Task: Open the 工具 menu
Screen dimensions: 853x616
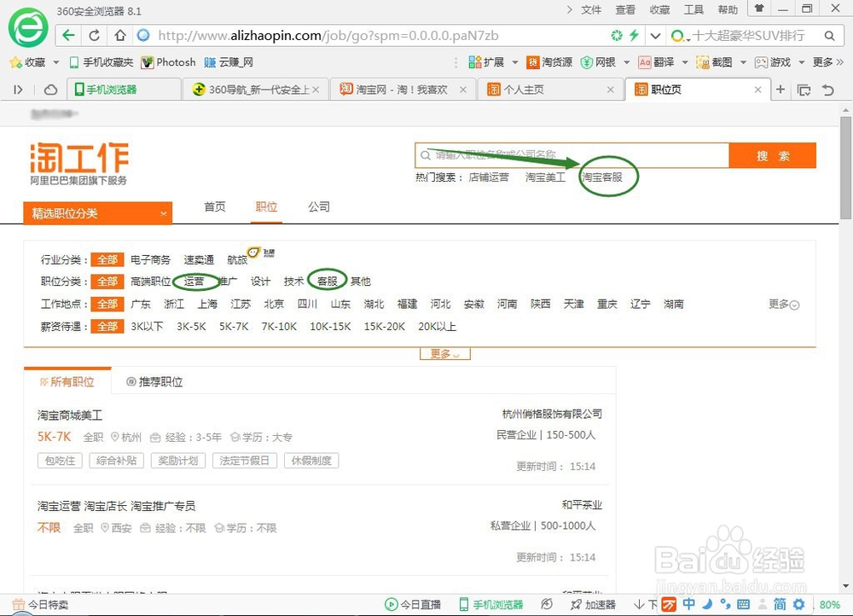Action: [693, 9]
